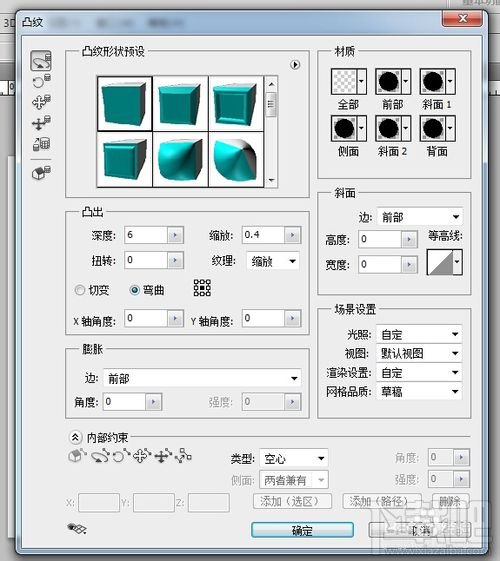Click the 确定 button
Image resolution: width=500 pixels, height=561 pixels.
coord(302,530)
